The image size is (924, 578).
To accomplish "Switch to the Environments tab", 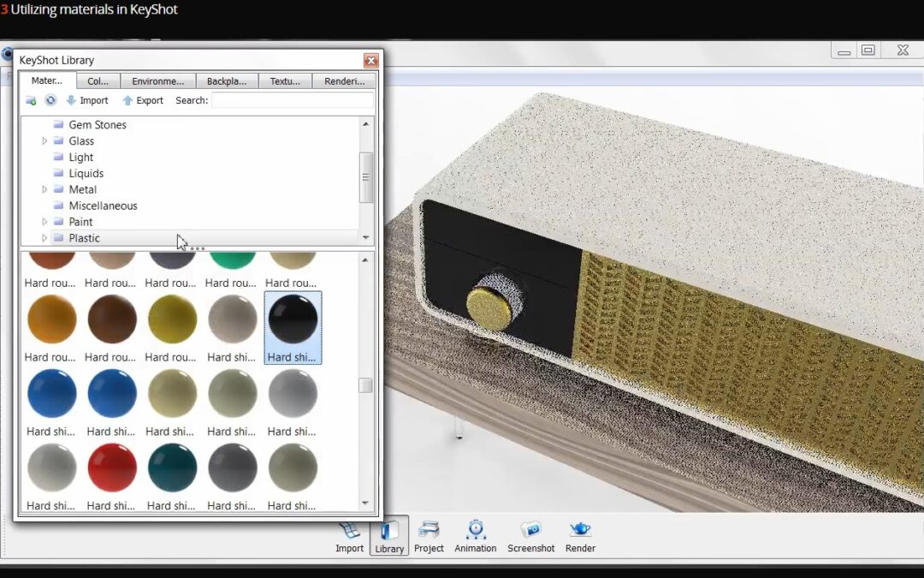I will [x=158, y=81].
